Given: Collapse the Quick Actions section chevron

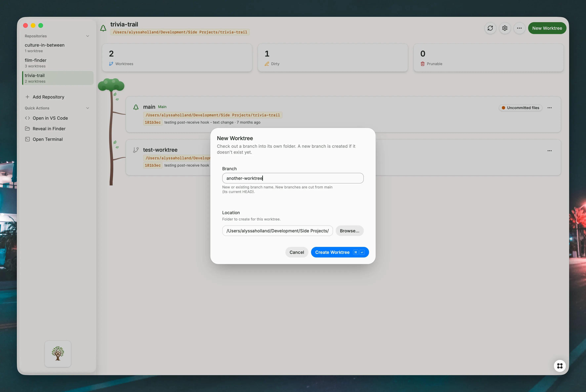Looking at the screenshot, I should click(87, 108).
